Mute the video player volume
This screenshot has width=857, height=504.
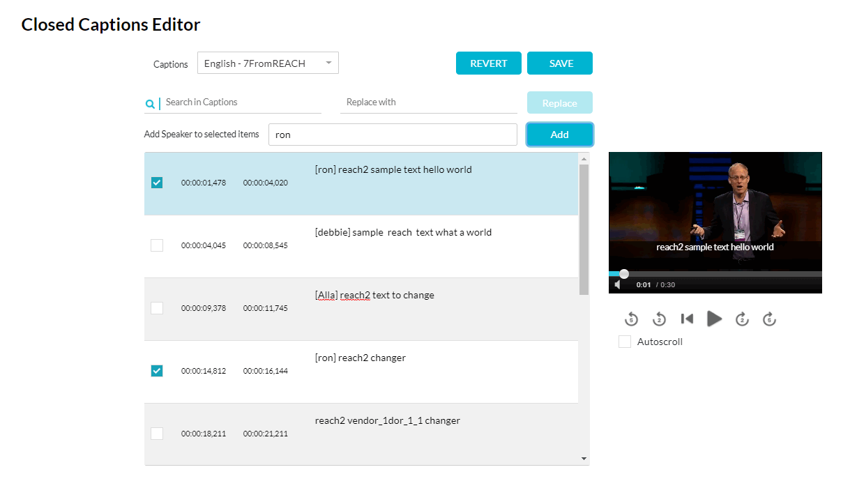click(618, 284)
